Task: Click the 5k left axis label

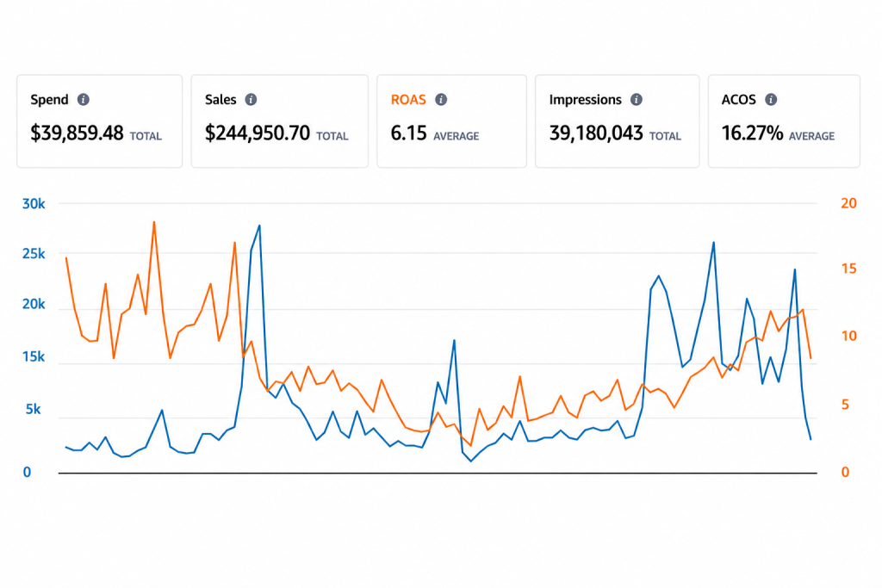Action: (34, 409)
